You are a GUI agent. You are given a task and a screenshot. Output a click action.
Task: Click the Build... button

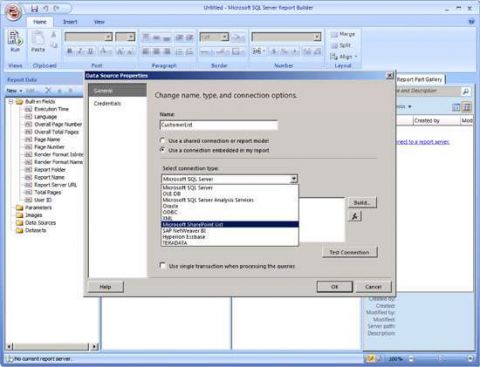click(x=362, y=203)
